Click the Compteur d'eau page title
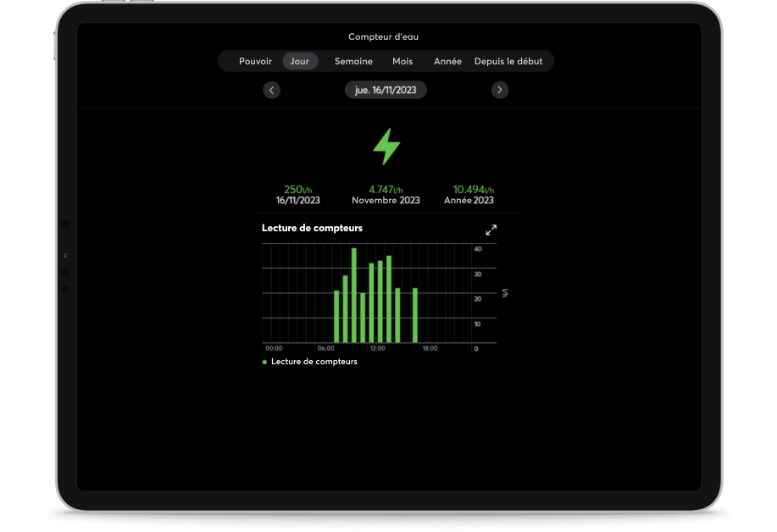The image size is (777, 532). (383, 36)
